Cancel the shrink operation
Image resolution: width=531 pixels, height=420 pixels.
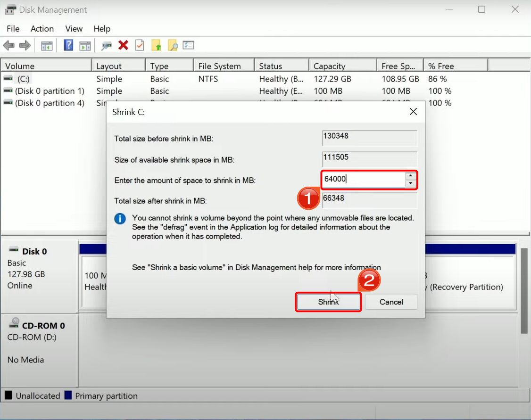point(391,302)
